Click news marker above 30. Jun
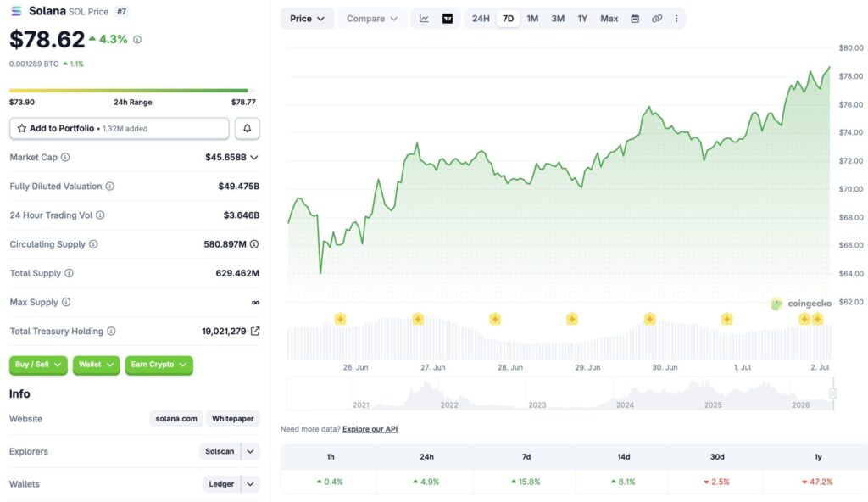 click(x=649, y=319)
